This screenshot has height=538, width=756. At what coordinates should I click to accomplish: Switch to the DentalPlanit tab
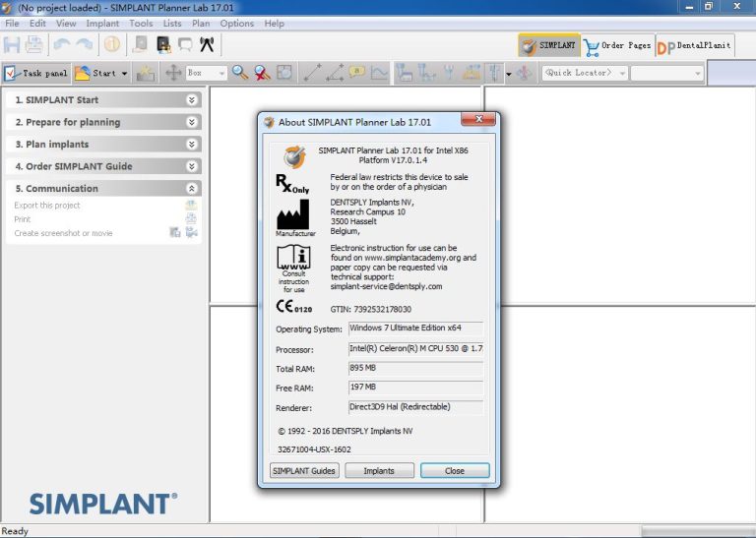[695, 46]
